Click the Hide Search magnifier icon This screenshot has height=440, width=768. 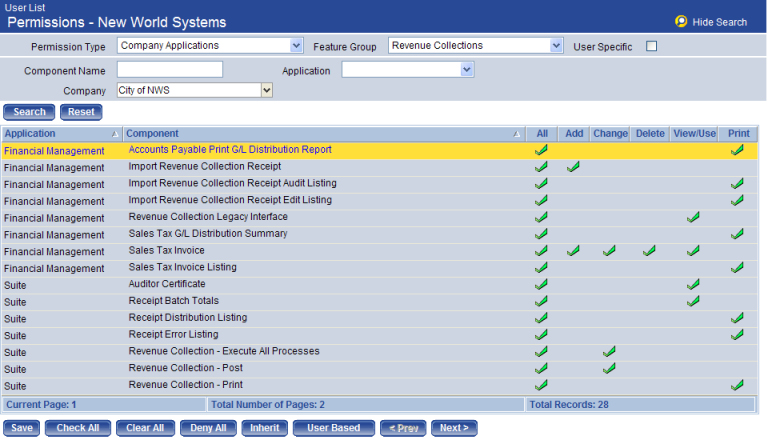(x=681, y=21)
